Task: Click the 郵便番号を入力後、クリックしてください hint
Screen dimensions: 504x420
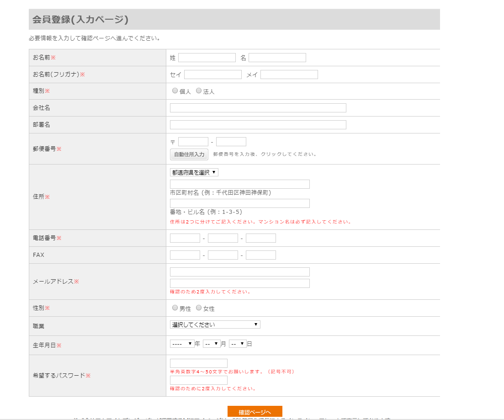Action: [265, 154]
